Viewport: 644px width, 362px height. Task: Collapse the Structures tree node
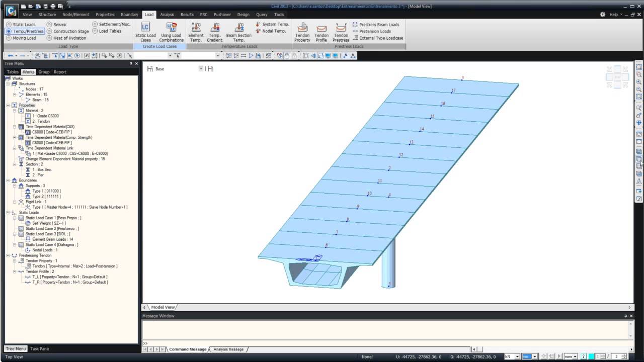pyautogui.click(x=8, y=84)
